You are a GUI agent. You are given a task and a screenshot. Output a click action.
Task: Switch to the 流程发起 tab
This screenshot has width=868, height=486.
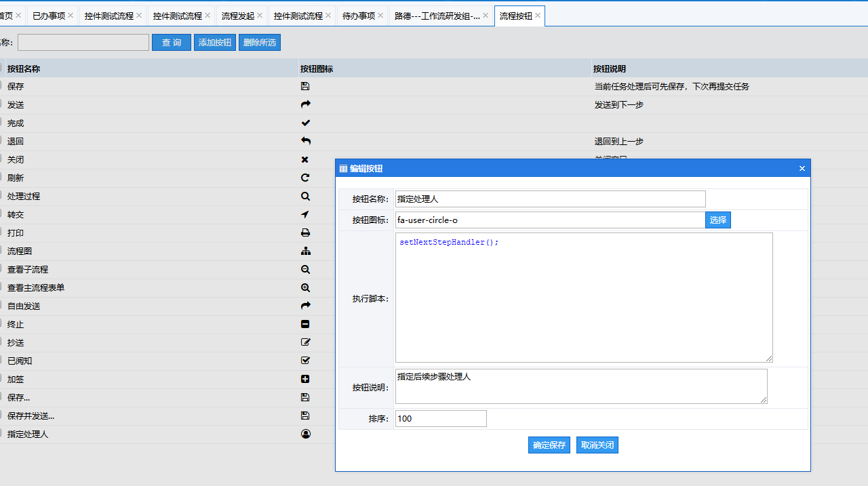(238, 16)
